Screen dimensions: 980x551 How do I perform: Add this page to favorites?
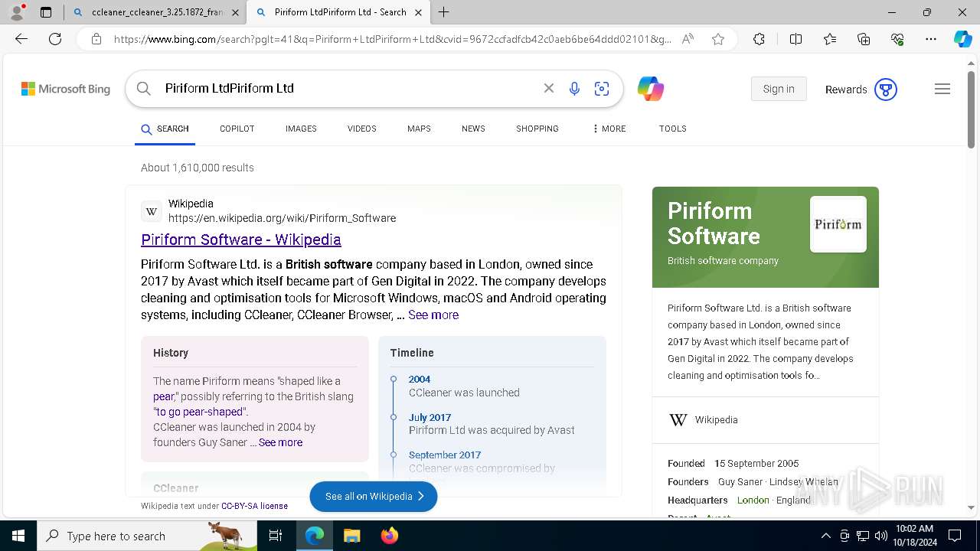717,39
